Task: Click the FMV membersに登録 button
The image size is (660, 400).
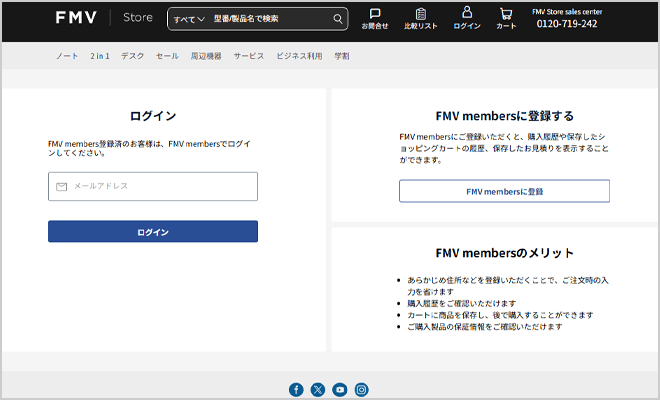Action: coord(504,191)
